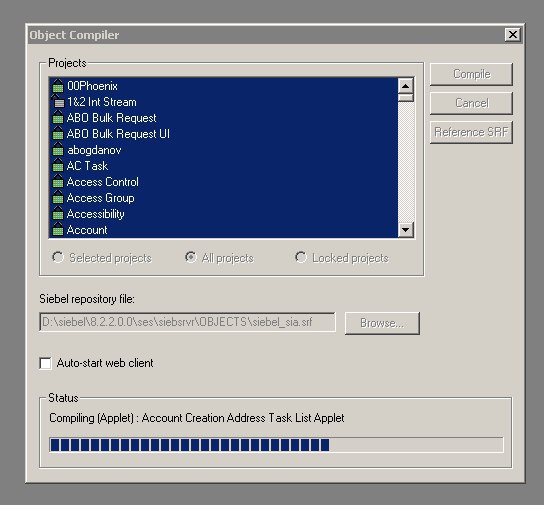Select ABO Bulk Request UI in the list
This screenshot has width=544, height=505.
[x=118, y=134]
